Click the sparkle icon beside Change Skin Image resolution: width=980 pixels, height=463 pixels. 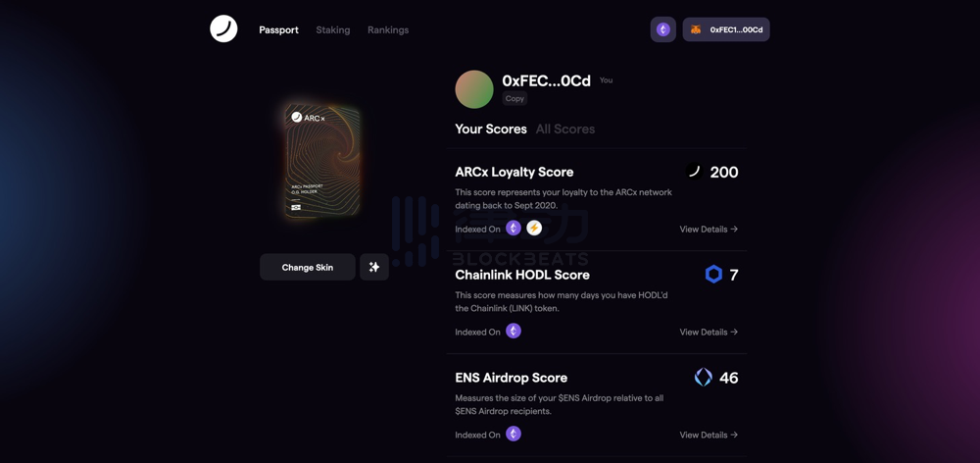click(374, 267)
